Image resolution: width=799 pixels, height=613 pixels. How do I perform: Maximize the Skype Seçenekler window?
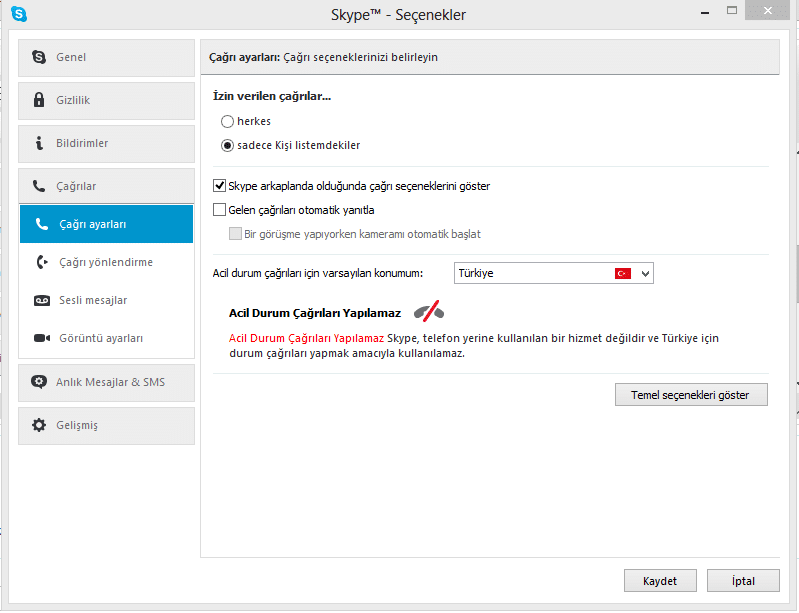(732, 11)
